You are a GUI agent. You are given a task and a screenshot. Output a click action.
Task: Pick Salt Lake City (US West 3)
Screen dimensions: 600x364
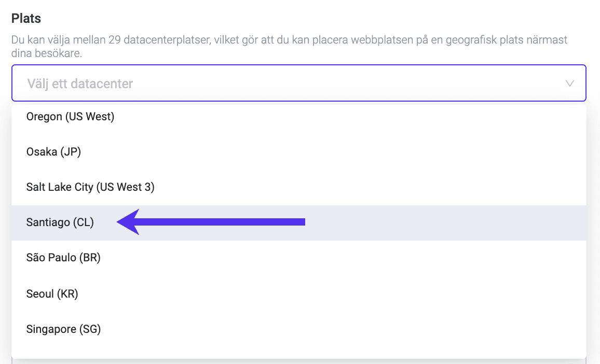90,187
